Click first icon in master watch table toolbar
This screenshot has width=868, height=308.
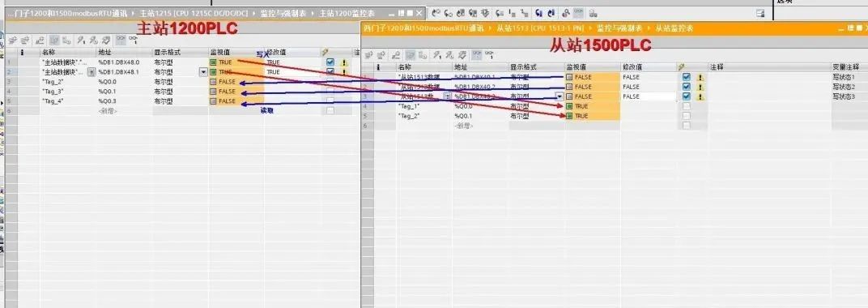tap(12, 40)
